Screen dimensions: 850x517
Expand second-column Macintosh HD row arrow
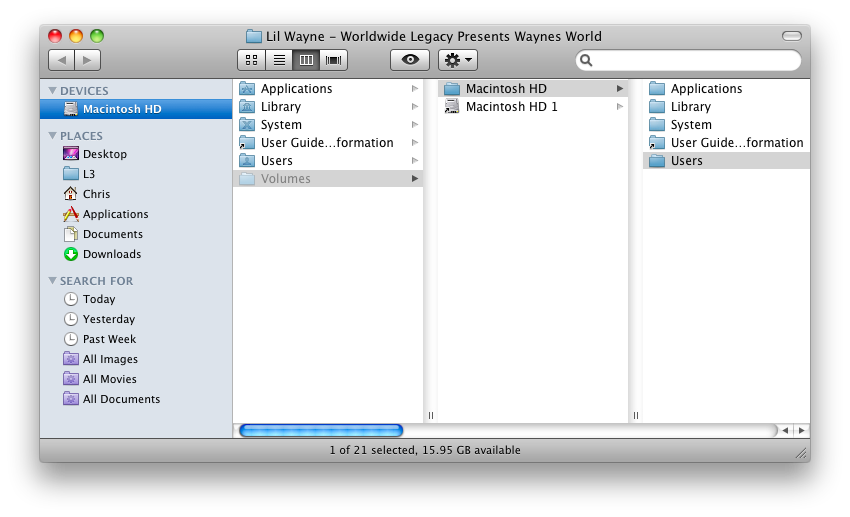(x=620, y=88)
